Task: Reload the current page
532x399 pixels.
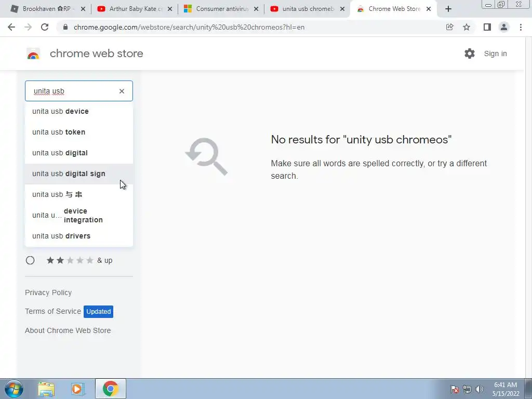Action: [45, 27]
